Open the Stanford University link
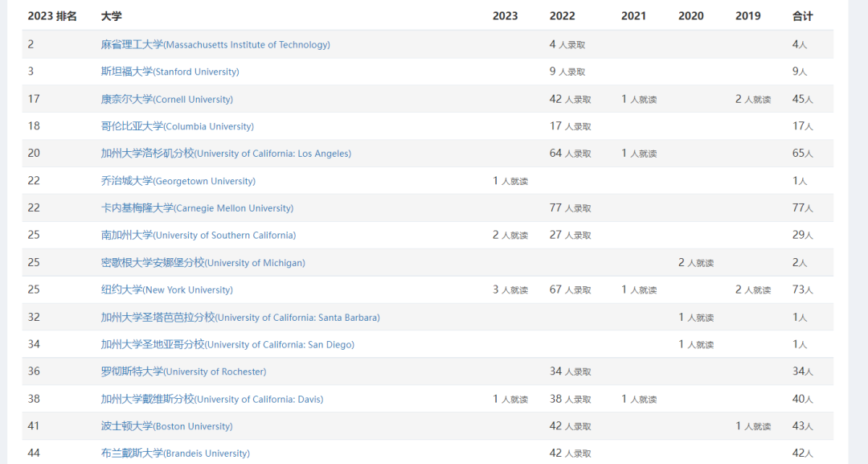868x464 pixels. 170,72
